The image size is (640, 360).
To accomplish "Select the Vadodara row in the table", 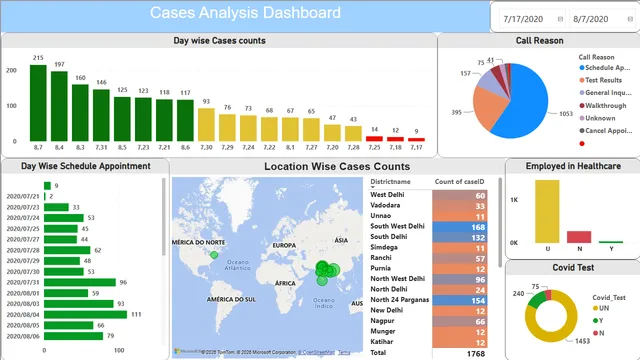I will point(429,206).
